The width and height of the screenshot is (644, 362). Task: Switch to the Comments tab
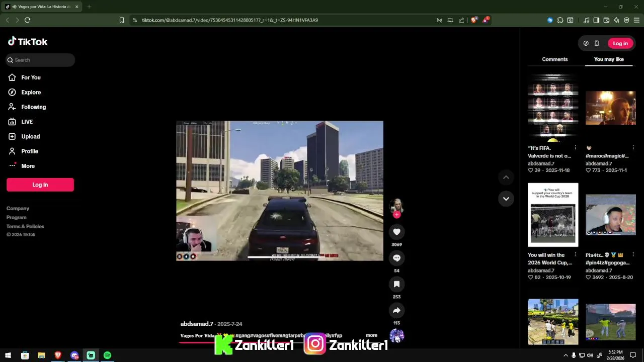(x=555, y=59)
